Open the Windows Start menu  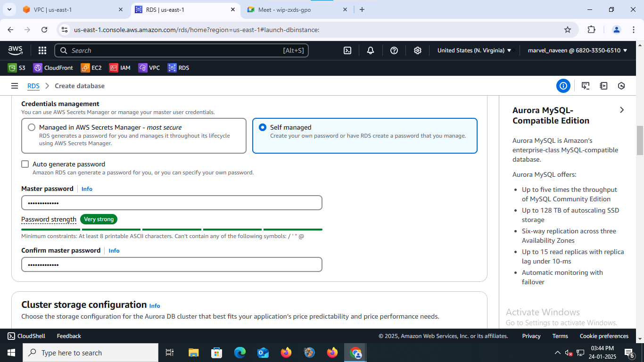(11, 353)
